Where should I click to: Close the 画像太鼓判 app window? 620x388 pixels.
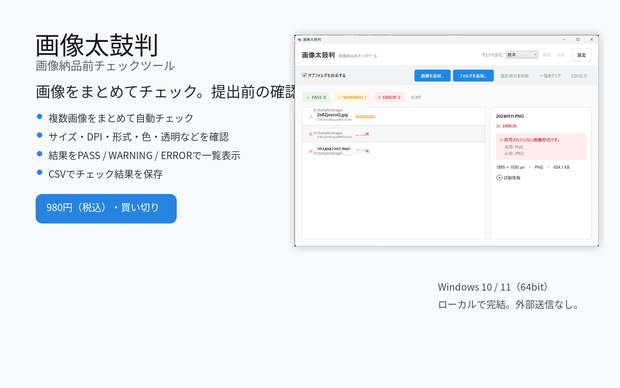(x=592, y=40)
